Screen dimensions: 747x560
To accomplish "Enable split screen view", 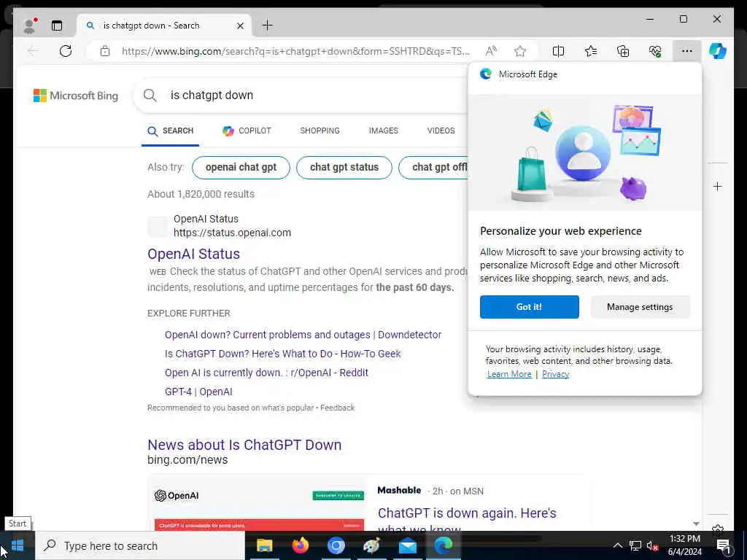I will [x=558, y=51].
